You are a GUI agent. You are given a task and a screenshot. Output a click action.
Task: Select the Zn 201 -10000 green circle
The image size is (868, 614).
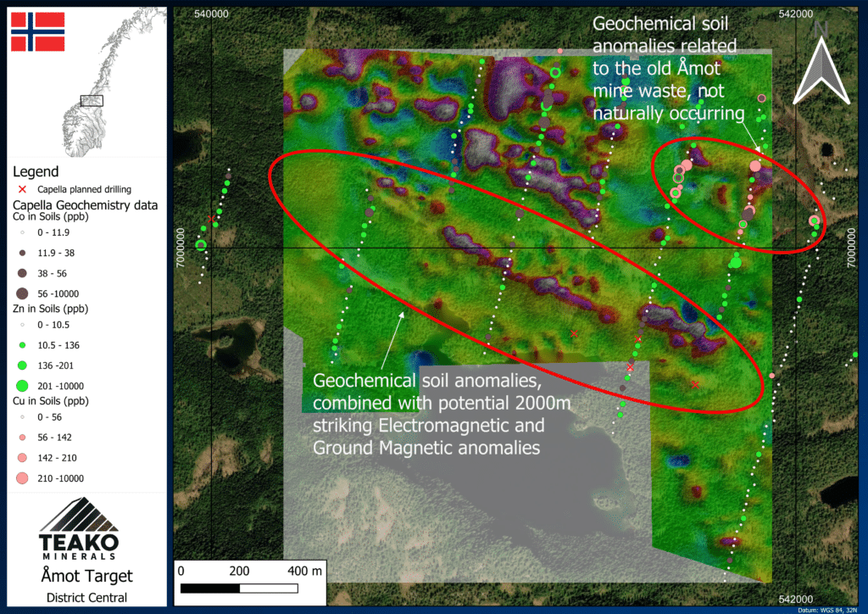coord(22,386)
